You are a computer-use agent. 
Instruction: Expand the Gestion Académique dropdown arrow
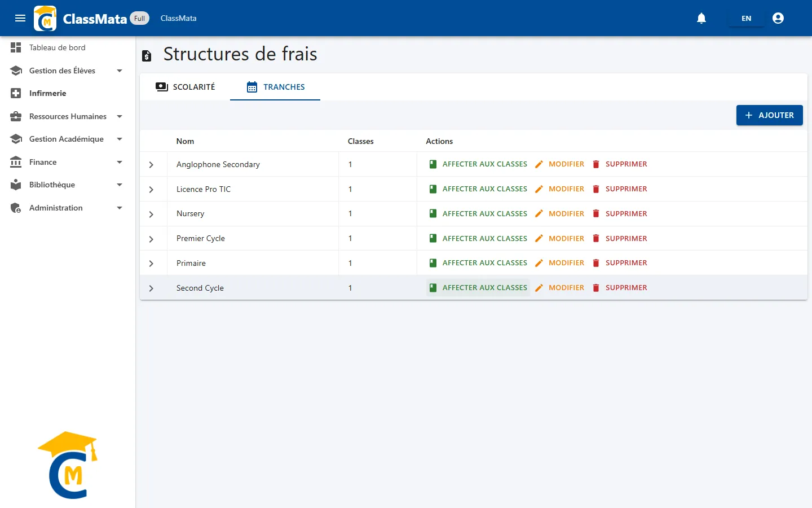coord(120,139)
